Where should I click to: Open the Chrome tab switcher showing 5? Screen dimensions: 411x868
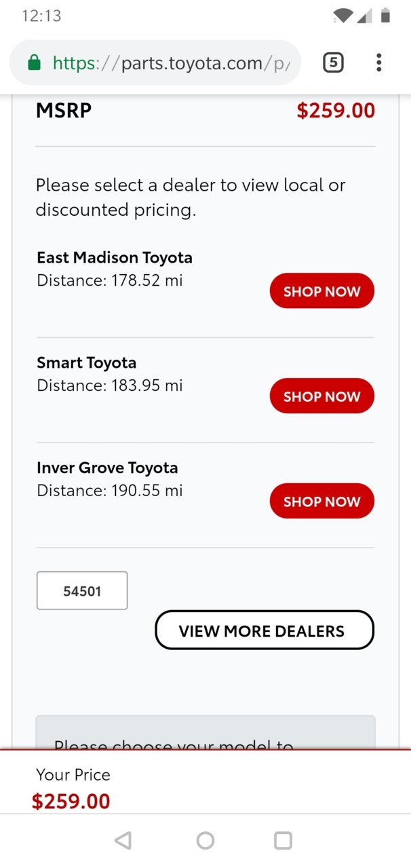333,63
